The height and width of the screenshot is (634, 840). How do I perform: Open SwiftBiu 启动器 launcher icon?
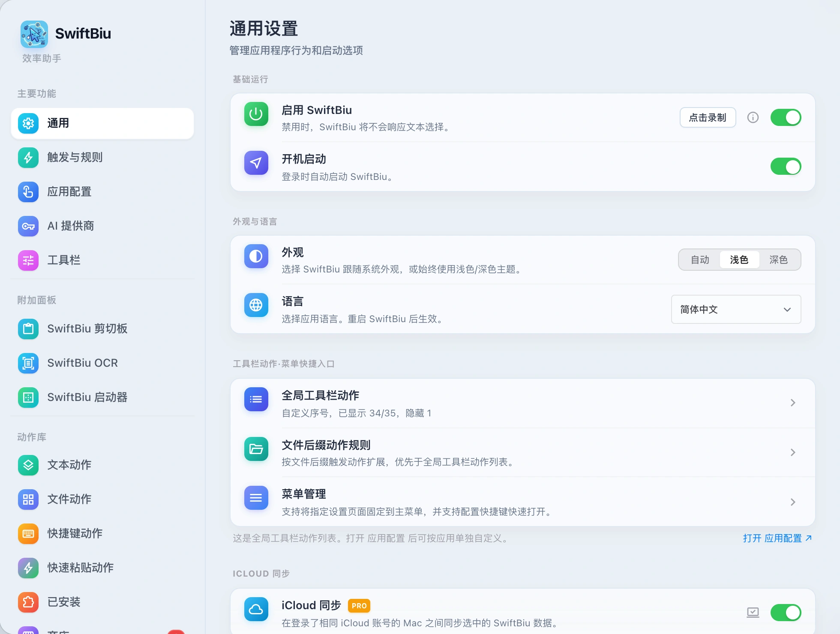coord(28,398)
